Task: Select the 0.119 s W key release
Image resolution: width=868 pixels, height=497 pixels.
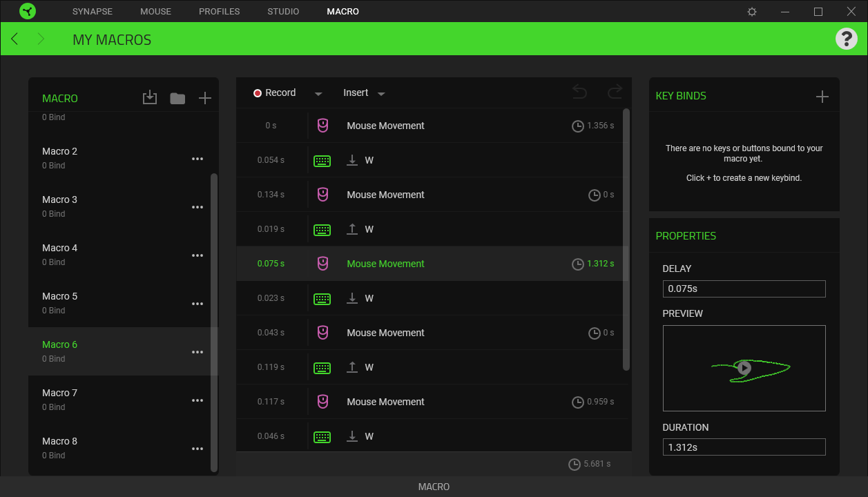Action: pyautogui.click(x=430, y=367)
